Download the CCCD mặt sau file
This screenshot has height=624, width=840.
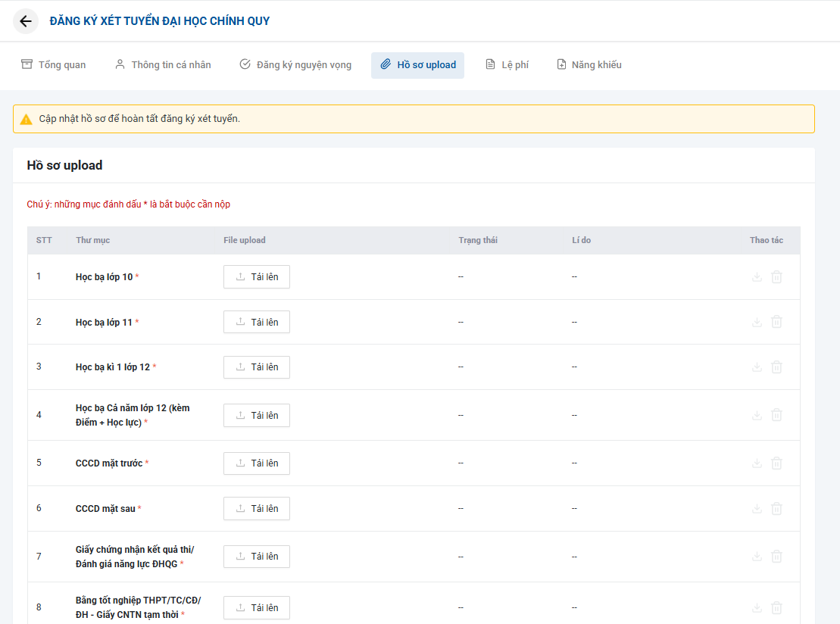tap(756, 509)
